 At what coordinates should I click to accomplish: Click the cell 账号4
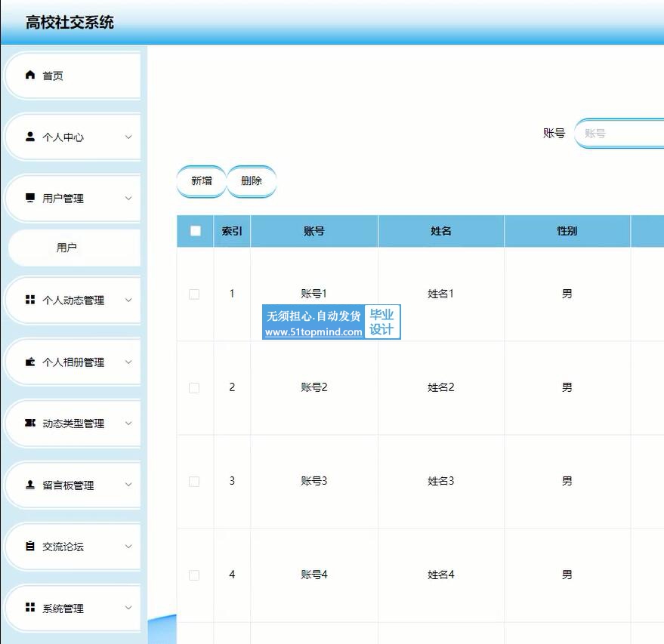pyautogui.click(x=313, y=575)
